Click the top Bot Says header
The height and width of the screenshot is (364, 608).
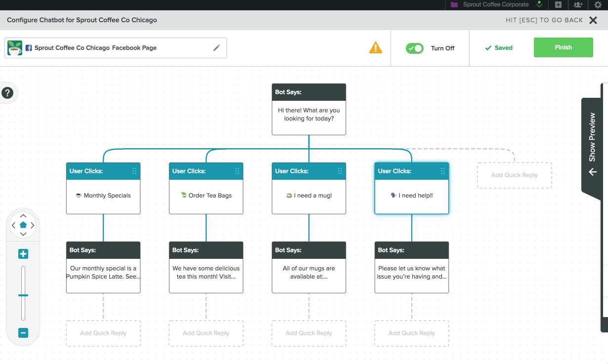[309, 92]
